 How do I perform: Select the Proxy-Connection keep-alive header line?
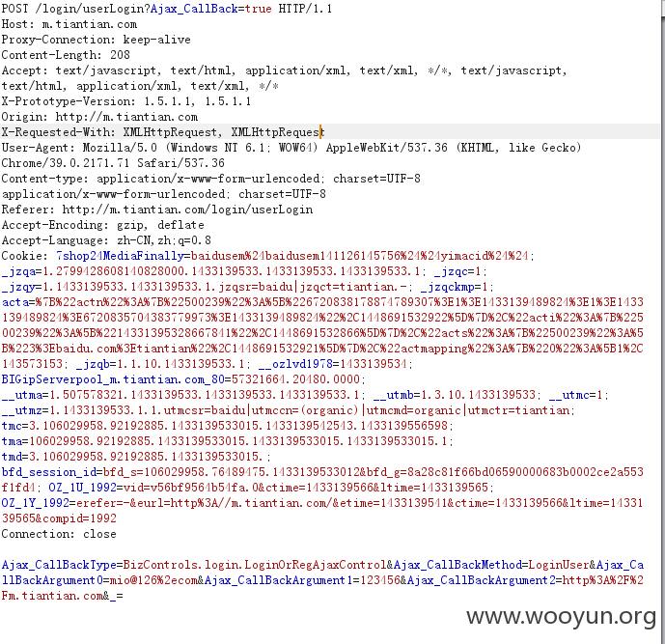pyautogui.click(x=96, y=40)
